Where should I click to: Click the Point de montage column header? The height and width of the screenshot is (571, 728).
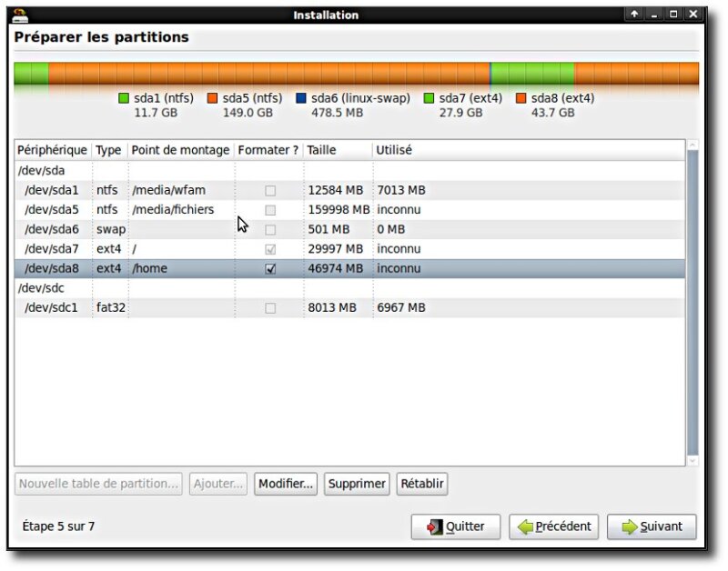[x=180, y=150]
